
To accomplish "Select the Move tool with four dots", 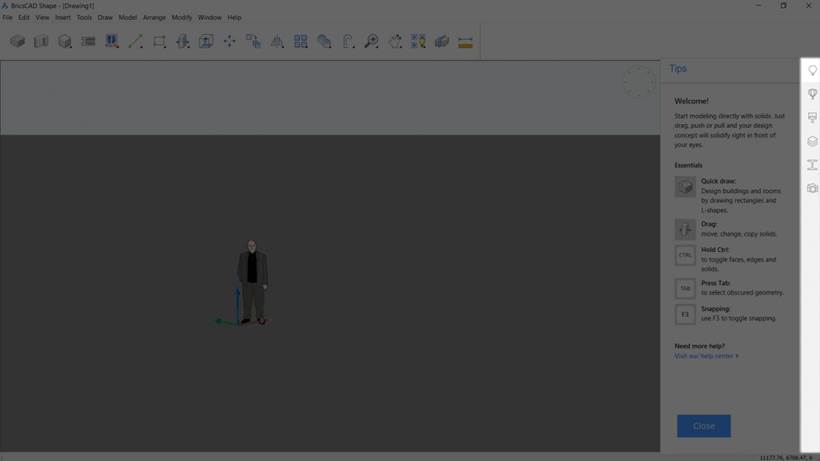I will coord(230,41).
